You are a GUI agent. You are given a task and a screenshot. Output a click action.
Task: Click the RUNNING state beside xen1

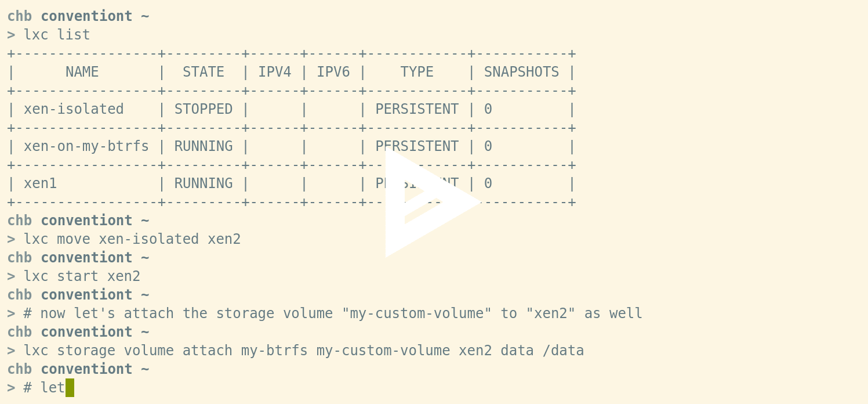pos(203,183)
